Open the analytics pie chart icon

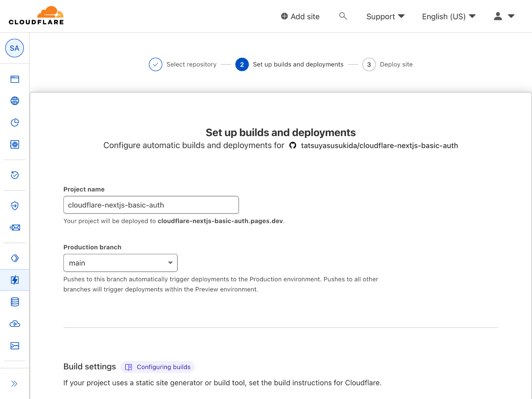(x=15, y=122)
